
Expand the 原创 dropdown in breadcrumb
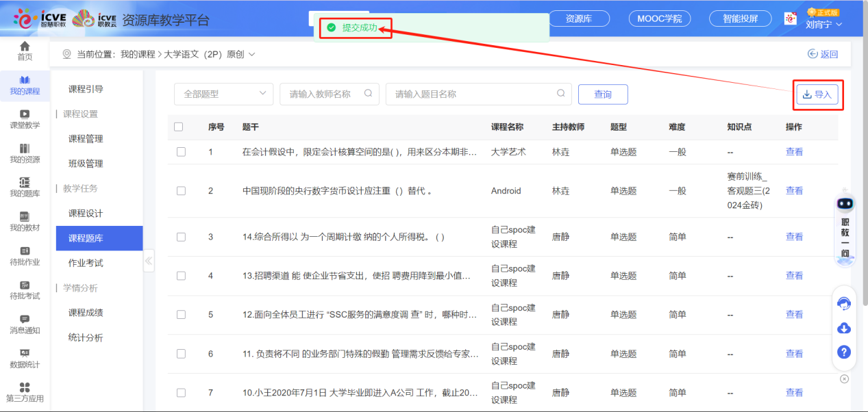click(x=251, y=54)
